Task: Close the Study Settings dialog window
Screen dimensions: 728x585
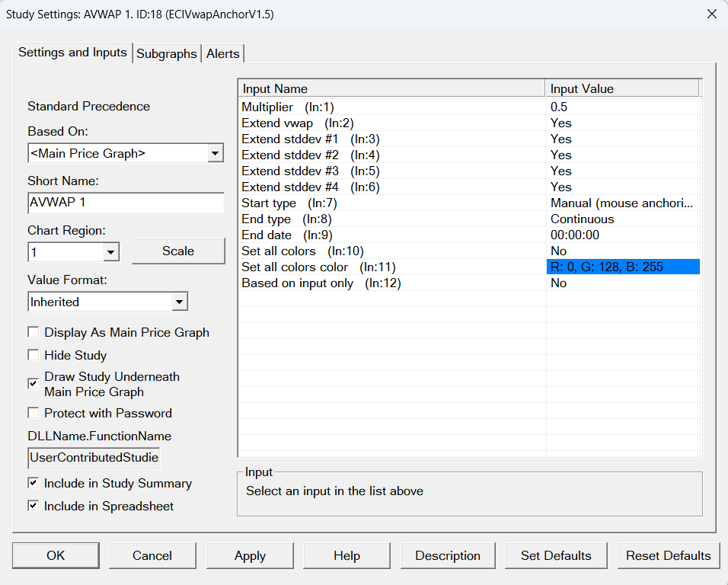Action: pos(711,14)
